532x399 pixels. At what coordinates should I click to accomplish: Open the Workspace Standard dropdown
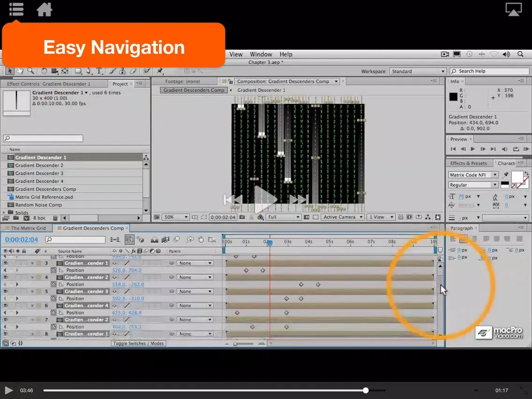(418, 71)
